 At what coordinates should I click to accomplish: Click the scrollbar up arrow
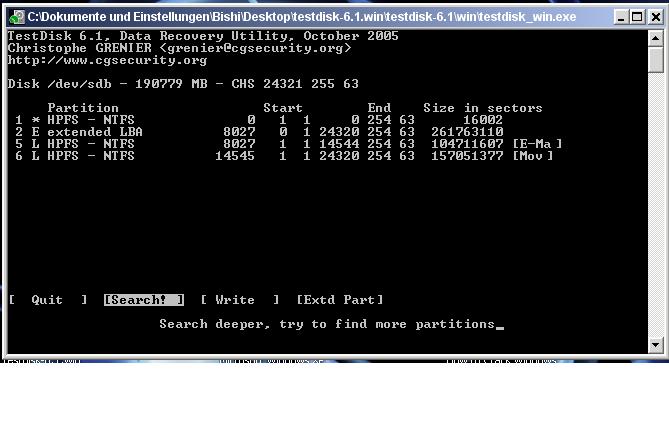tap(655, 38)
